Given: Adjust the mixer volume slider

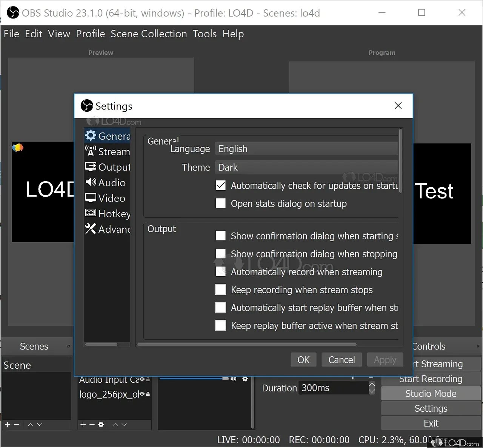Looking at the screenshot, I should point(194,379).
